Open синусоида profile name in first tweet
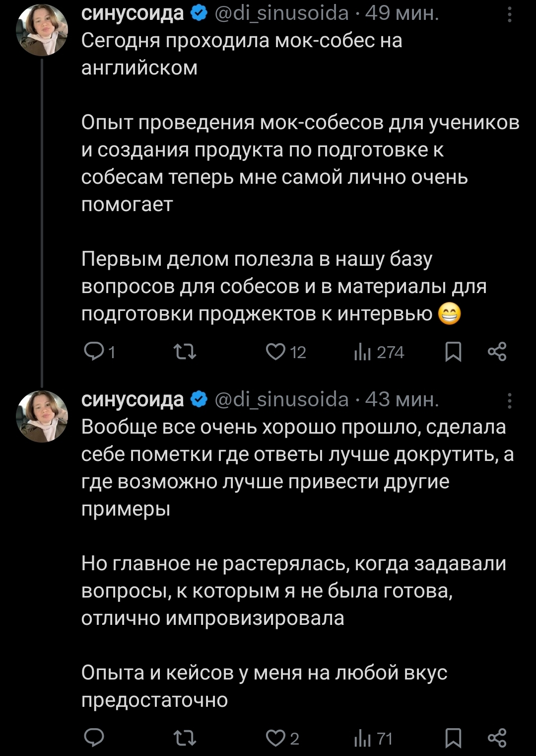Image resolution: width=536 pixels, height=756 pixels. click(x=133, y=13)
